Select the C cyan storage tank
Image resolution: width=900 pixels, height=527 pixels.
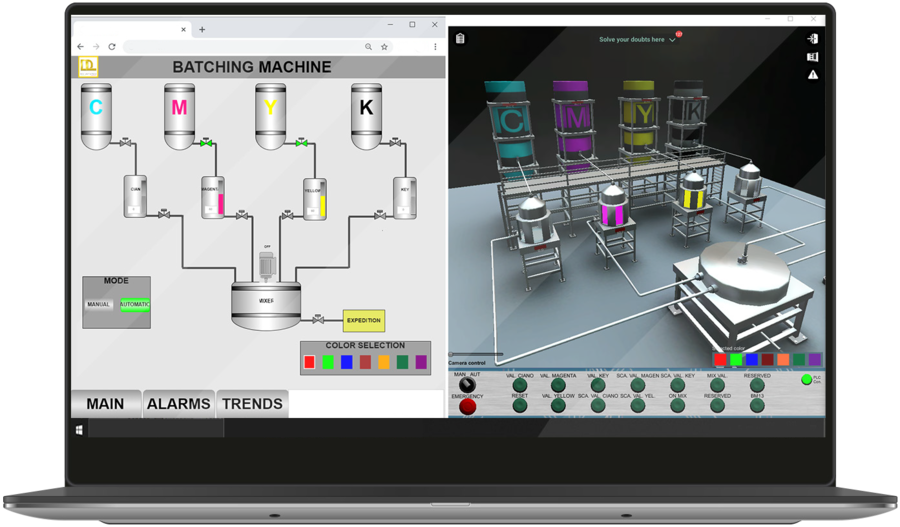click(x=96, y=116)
